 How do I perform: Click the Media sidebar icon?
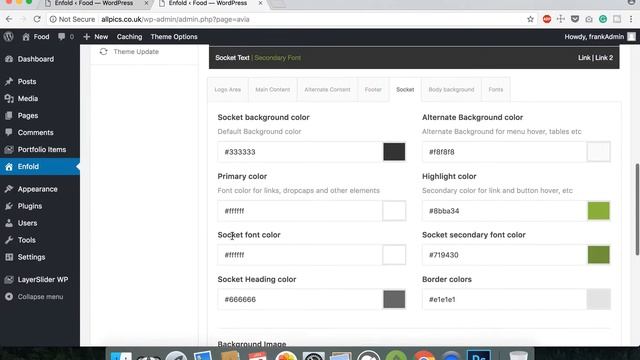click(x=9, y=99)
